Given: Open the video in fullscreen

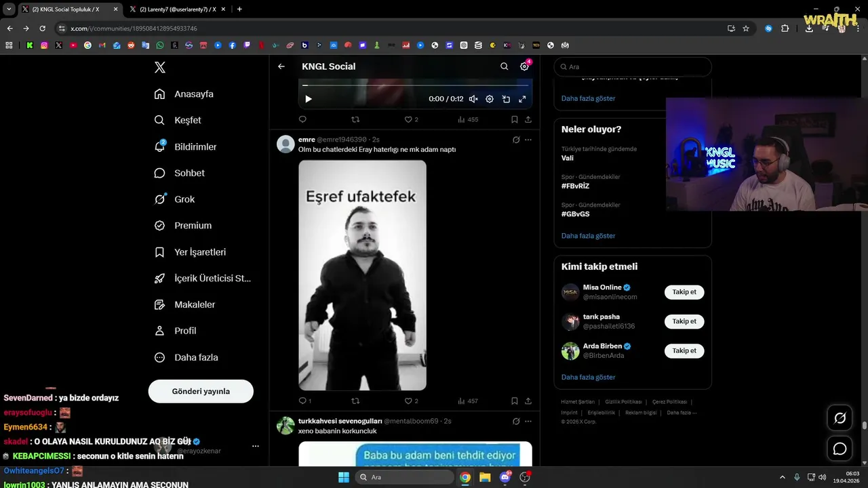Looking at the screenshot, I should coord(522,99).
